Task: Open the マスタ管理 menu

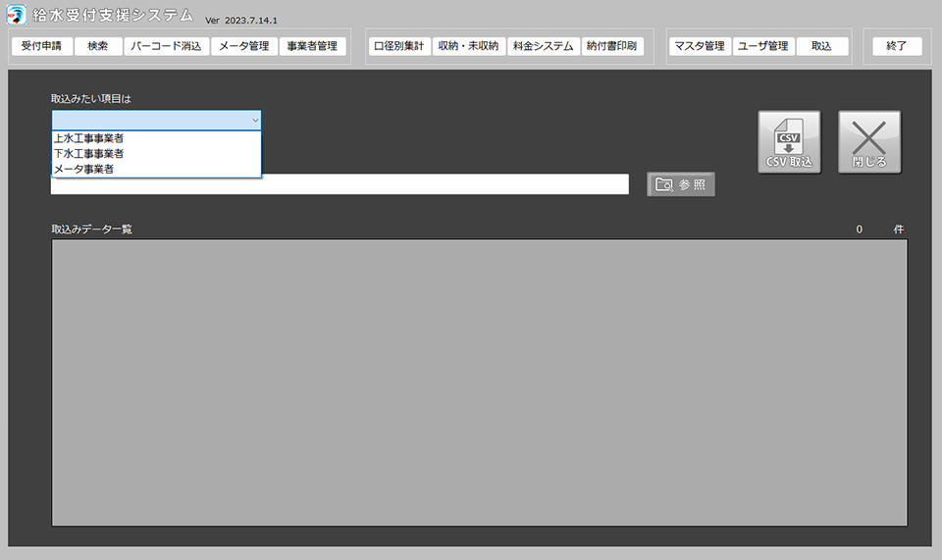Action: 699,46
